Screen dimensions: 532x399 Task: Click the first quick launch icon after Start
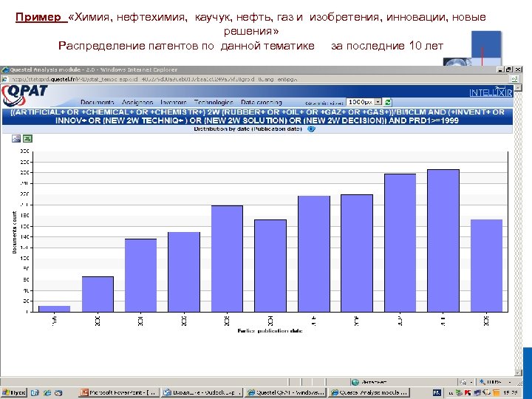[35, 392]
